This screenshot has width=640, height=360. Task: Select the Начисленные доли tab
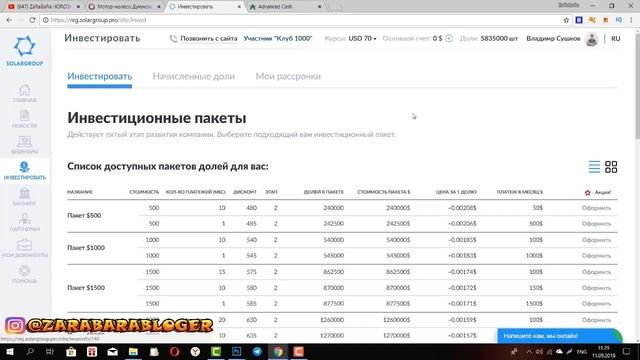click(x=193, y=76)
